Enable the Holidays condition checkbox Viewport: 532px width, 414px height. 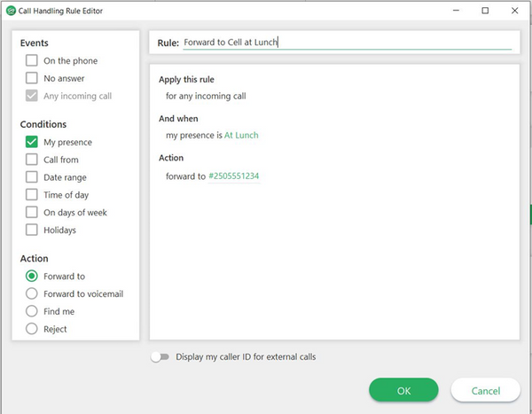32,230
